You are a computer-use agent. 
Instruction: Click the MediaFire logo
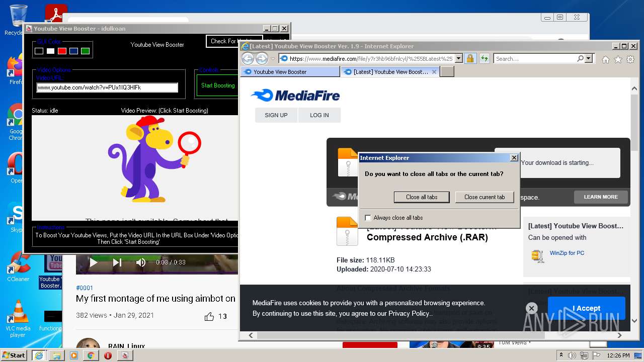click(x=295, y=95)
